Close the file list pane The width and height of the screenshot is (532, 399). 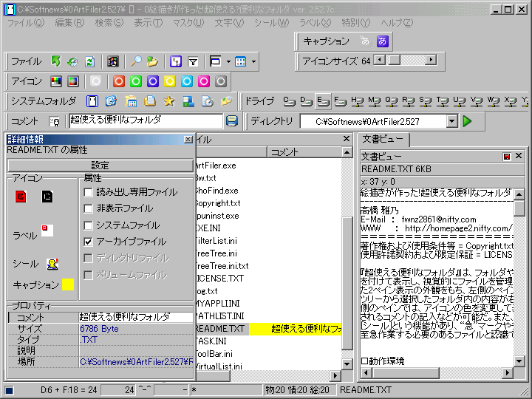pos(346,138)
